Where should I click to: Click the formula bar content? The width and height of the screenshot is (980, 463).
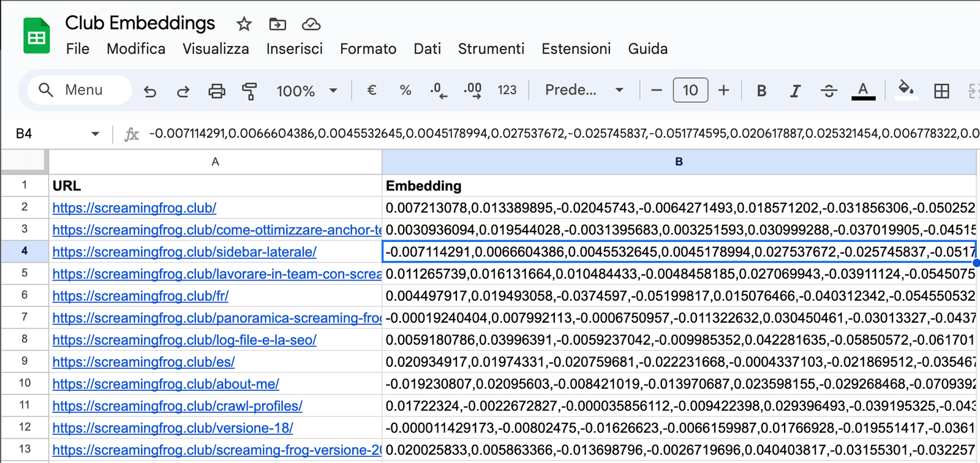click(563, 134)
